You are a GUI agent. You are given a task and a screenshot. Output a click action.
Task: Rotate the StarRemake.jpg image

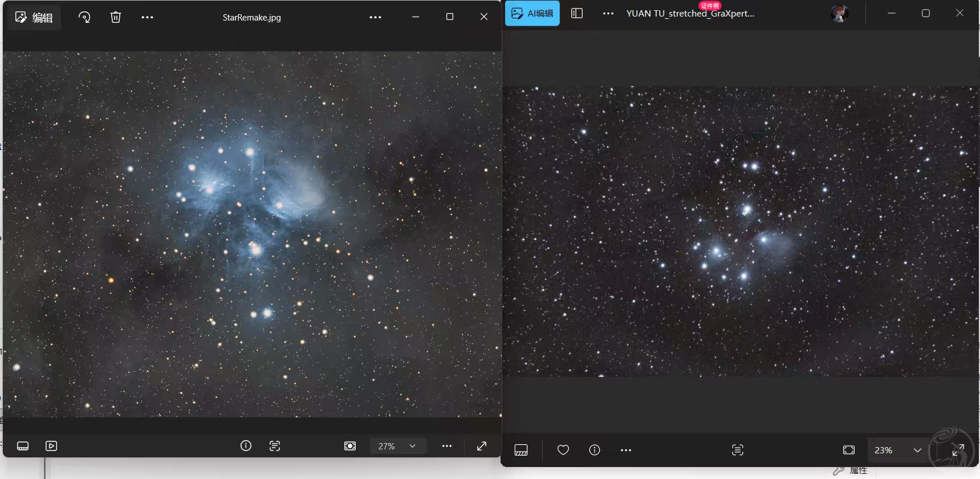click(x=84, y=17)
